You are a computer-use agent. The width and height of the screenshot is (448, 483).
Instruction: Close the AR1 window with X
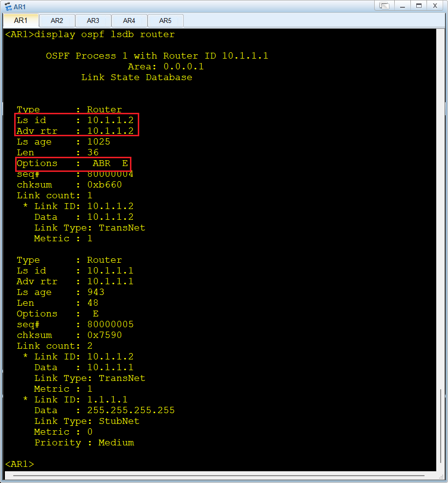click(435, 5)
